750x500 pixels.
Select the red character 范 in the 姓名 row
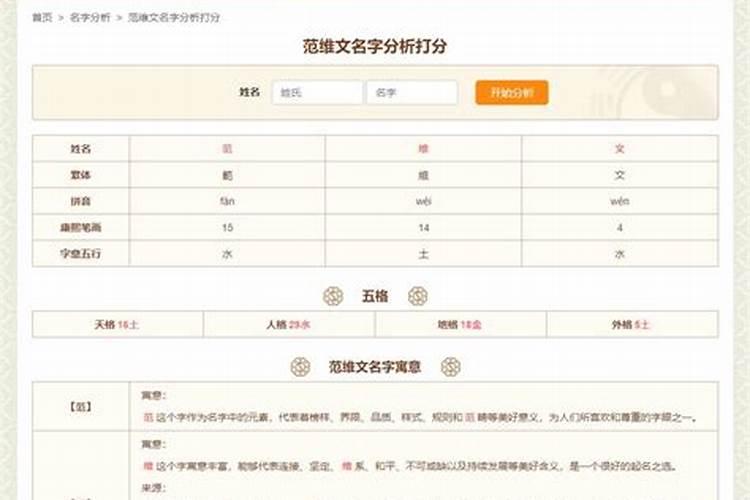227,149
